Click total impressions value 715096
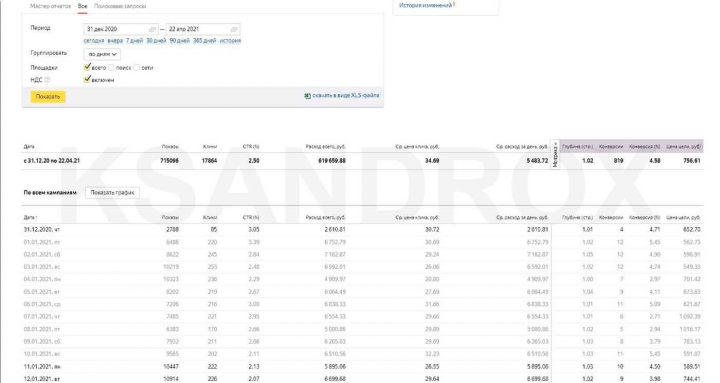Viewport: 720px width, 383px height. click(169, 161)
